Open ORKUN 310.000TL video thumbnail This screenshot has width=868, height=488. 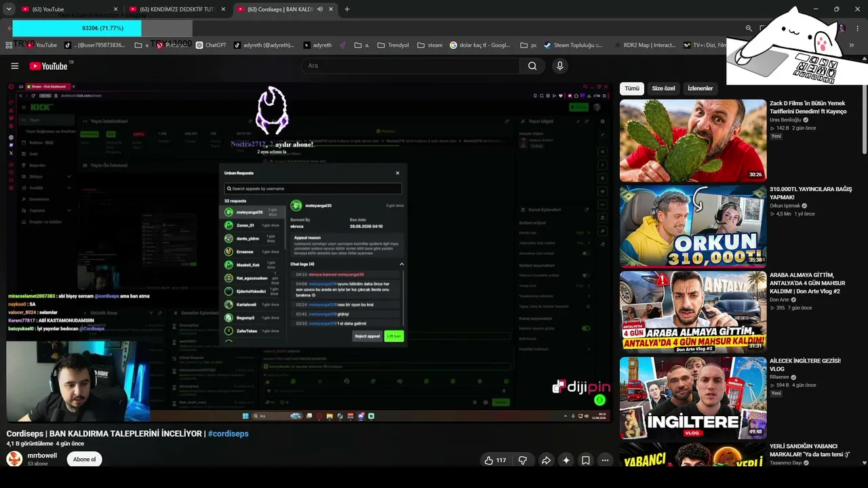click(693, 226)
